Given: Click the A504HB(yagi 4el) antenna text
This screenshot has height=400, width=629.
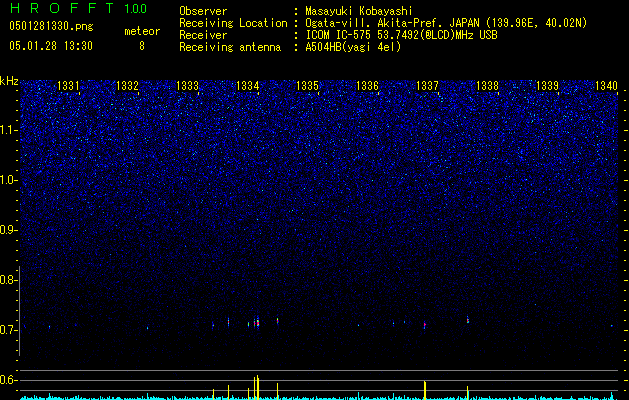Looking at the screenshot, I should [x=353, y=47].
